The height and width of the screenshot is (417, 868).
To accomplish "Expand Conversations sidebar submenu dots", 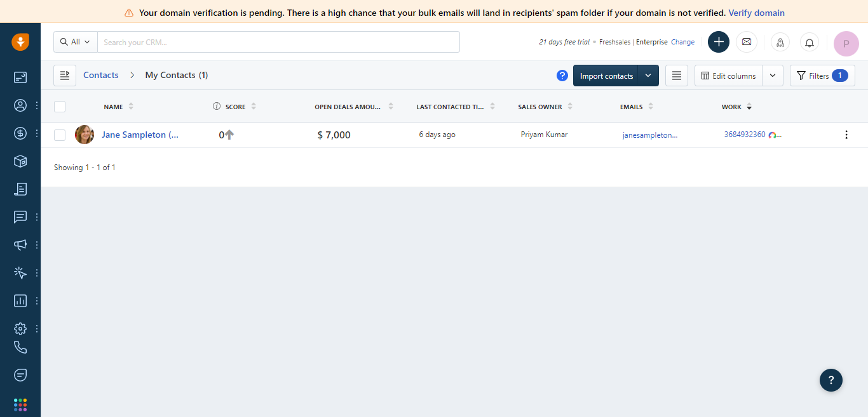I will pos(37,217).
